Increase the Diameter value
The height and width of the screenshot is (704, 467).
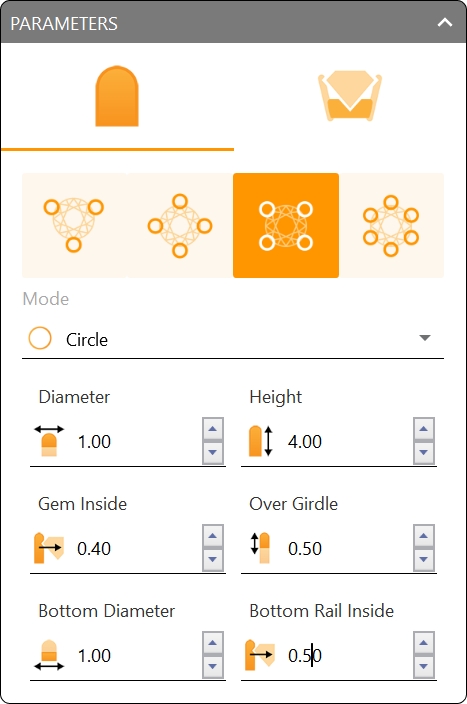(x=213, y=429)
